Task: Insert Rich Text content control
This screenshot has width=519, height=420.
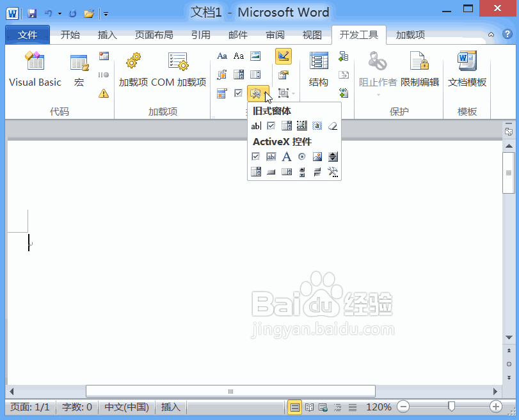Action: [222, 56]
